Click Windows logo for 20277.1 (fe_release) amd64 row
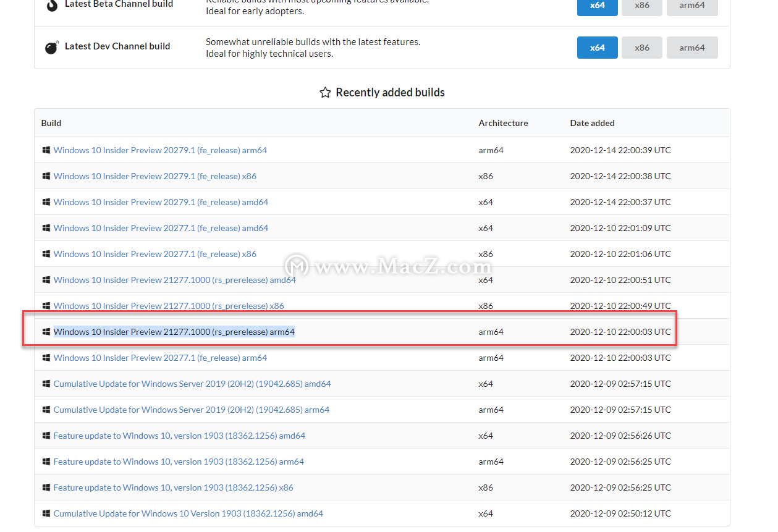The image size is (778, 532). pos(46,228)
